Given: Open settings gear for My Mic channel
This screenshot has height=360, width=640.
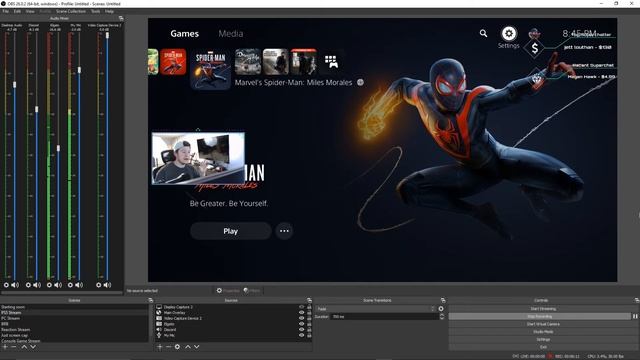Looking at the screenshot, I should (70, 285).
